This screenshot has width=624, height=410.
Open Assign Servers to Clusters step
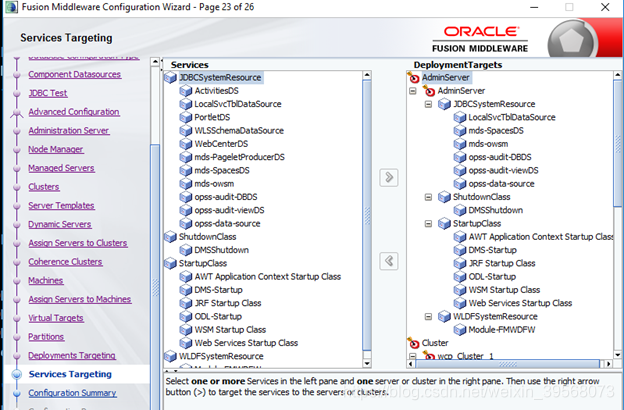tap(78, 243)
